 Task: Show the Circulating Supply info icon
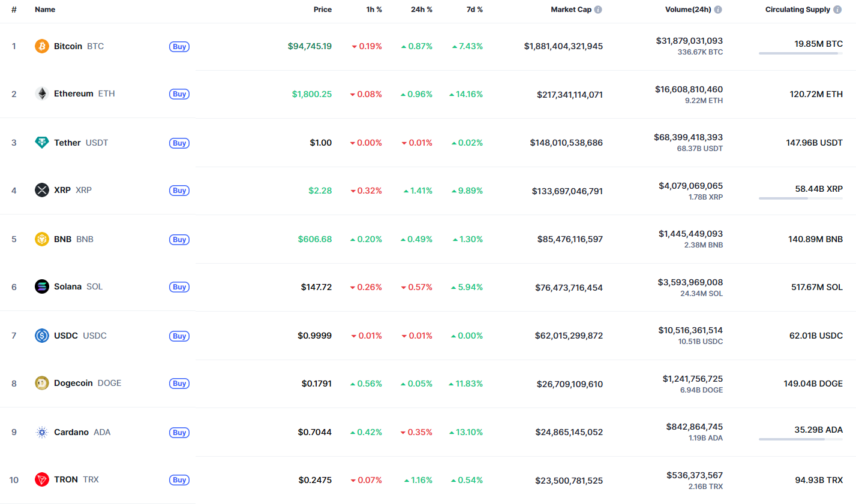coord(837,10)
